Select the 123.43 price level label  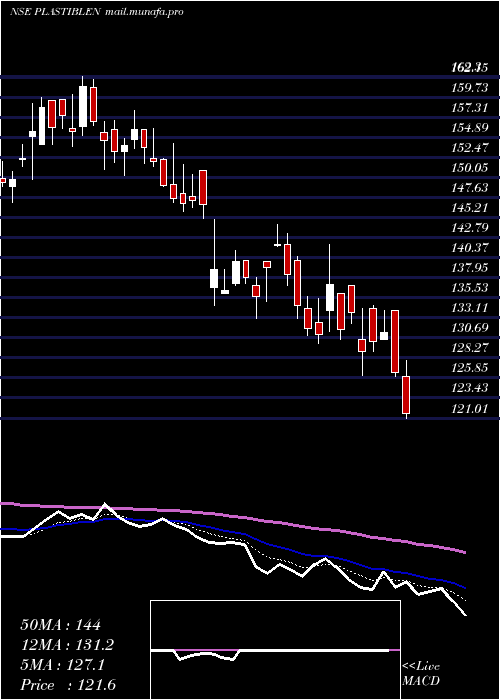469,387
